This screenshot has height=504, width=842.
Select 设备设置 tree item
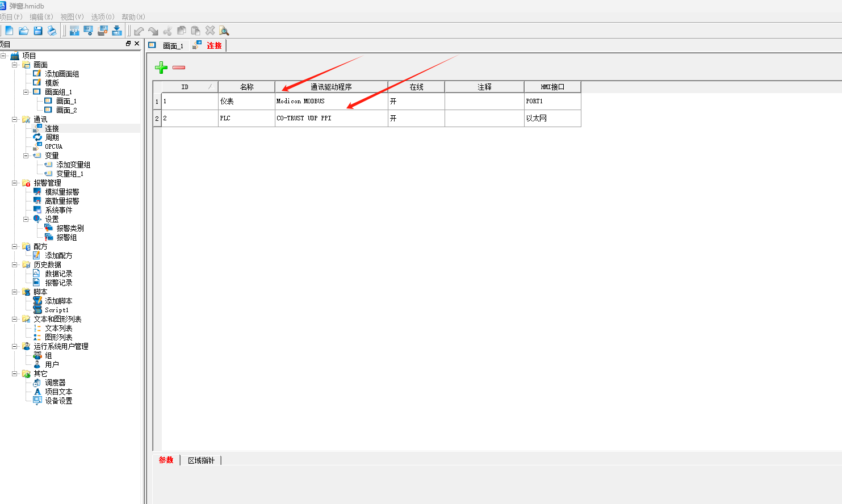pyautogui.click(x=58, y=401)
